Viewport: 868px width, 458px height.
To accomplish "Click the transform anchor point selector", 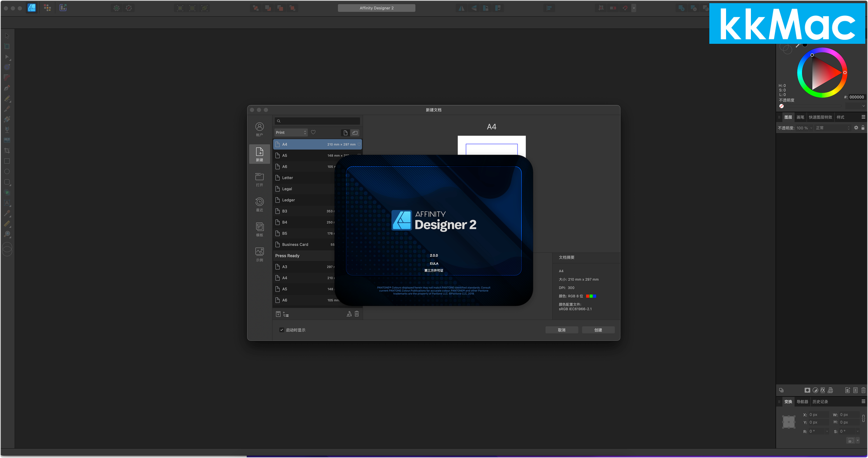I will click(x=789, y=422).
